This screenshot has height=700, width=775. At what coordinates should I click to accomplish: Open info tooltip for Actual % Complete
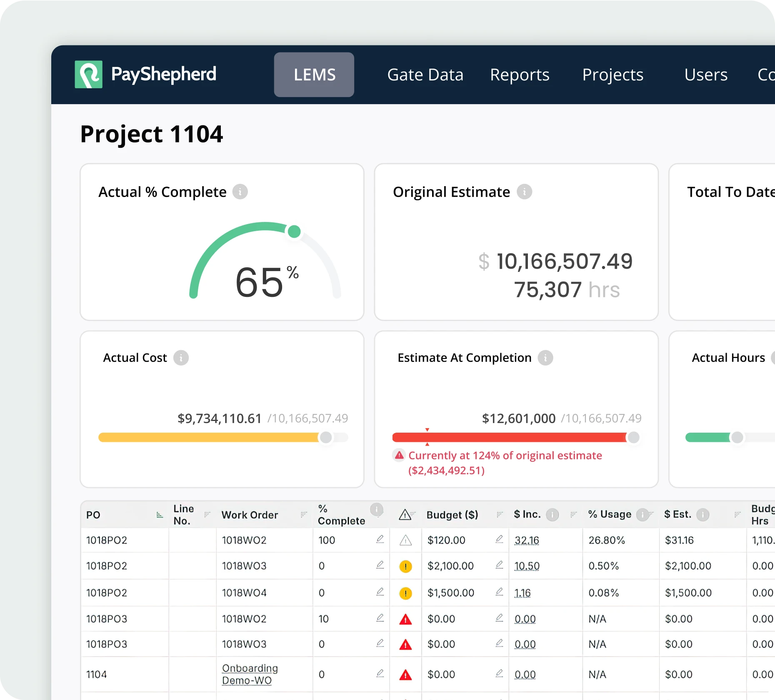[240, 192]
